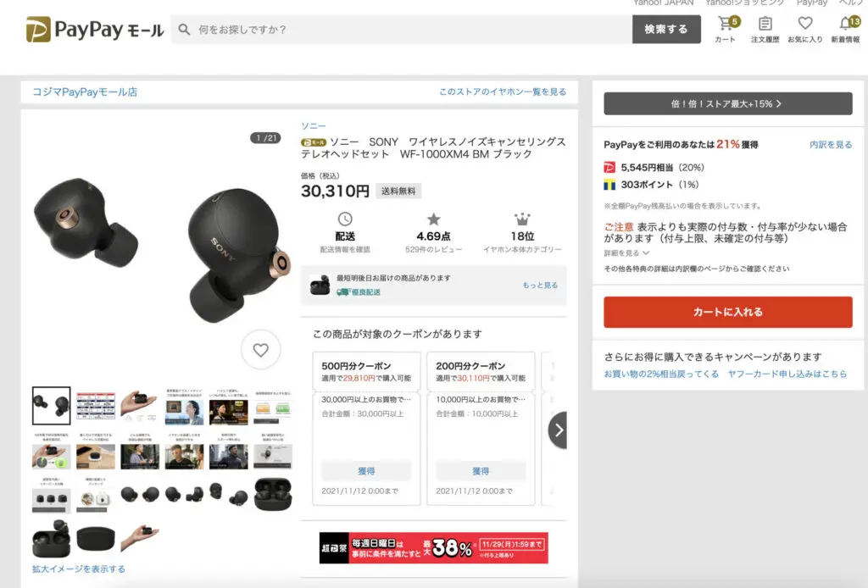This screenshot has height=588, width=868.
Task: Click the crown ranking icon
Action: [522, 219]
